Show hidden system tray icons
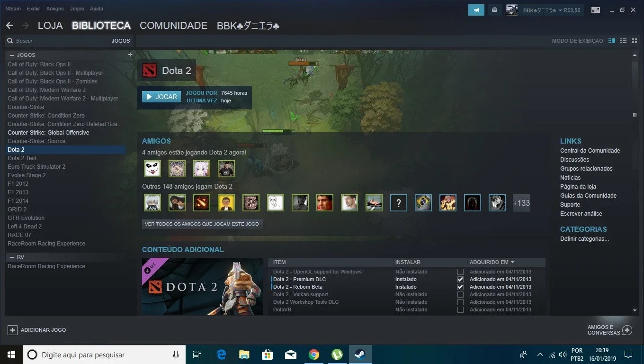 pyautogui.click(x=540, y=355)
